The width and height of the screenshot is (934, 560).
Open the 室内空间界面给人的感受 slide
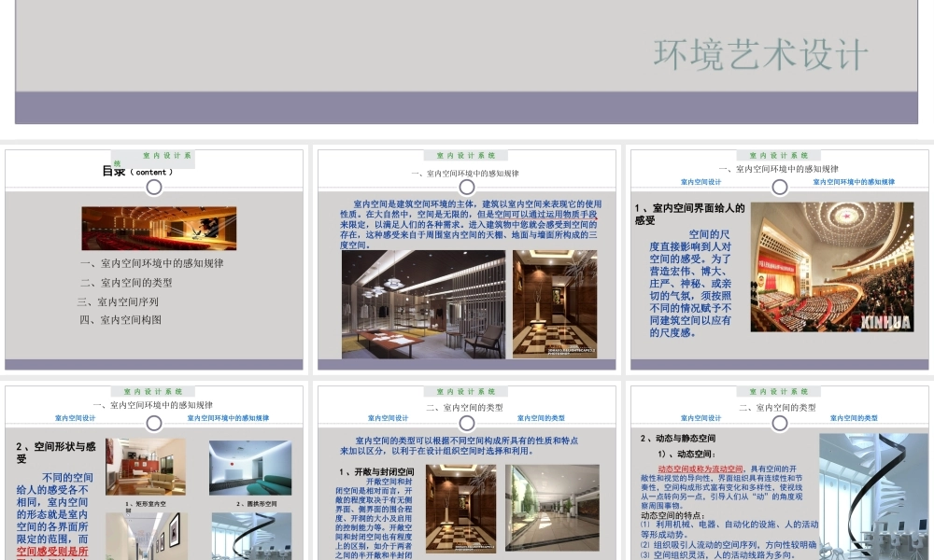pos(779,259)
